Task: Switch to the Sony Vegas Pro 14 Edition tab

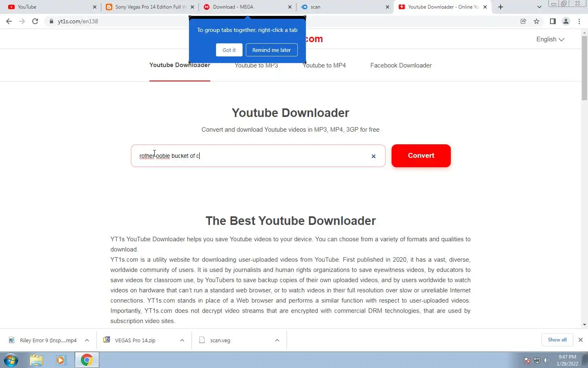Action: pyautogui.click(x=149, y=7)
